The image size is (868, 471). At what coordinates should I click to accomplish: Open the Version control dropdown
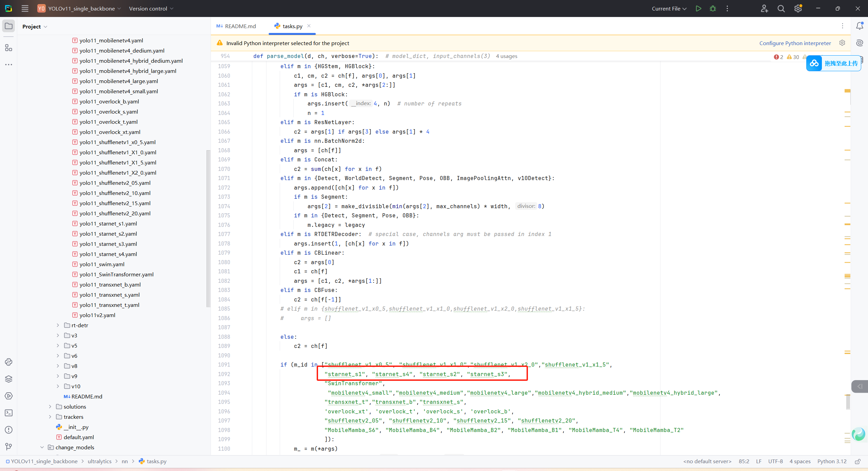[x=151, y=8]
